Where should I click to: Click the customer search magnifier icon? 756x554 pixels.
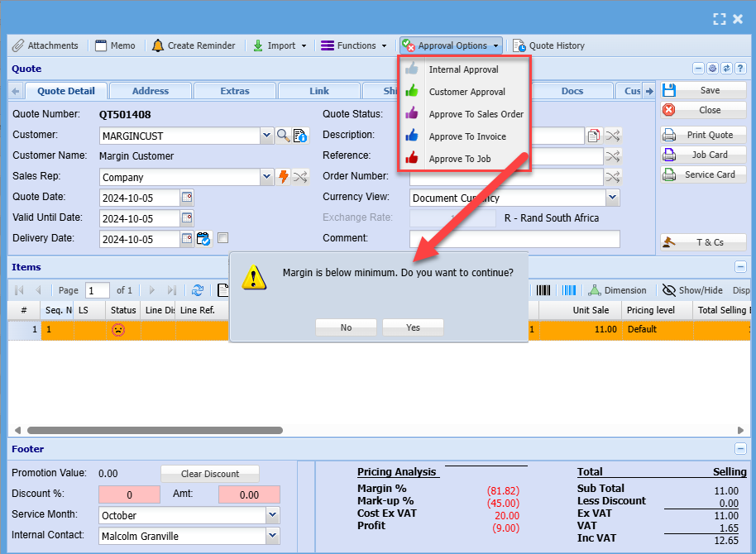click(x=284, y=136)
